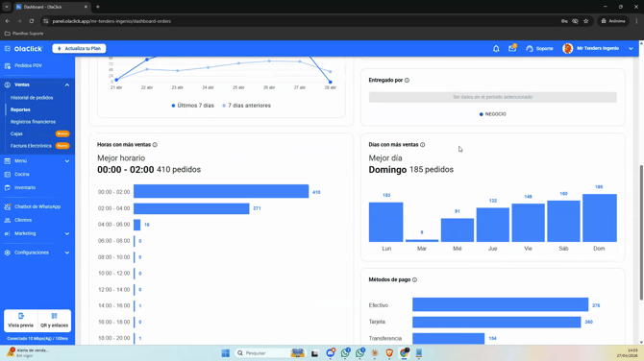Open Chatbot de WhatsApp icon
Image resolution: width=644 pixels, height=361 pixels.
tap(8, 206)
